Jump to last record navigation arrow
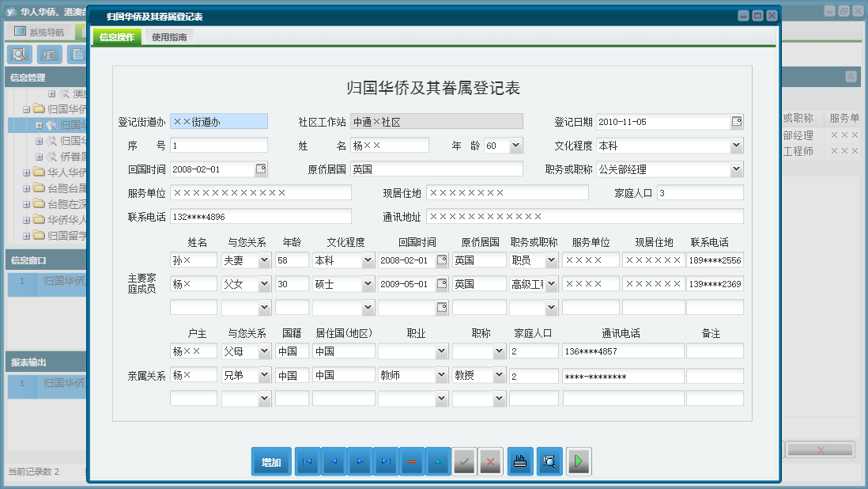The height and width of the screenshot is (489, 868). tap(386, 462)
